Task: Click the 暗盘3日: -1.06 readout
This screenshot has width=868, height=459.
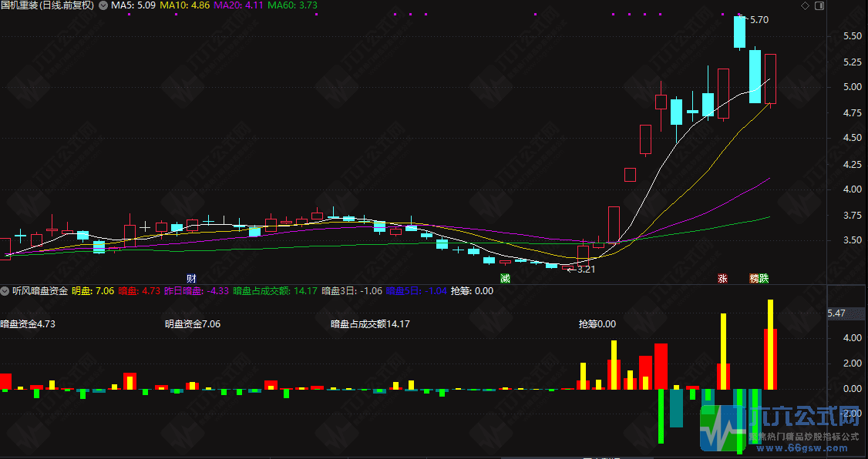Action: pyautogui.click(x=352, y=291)
